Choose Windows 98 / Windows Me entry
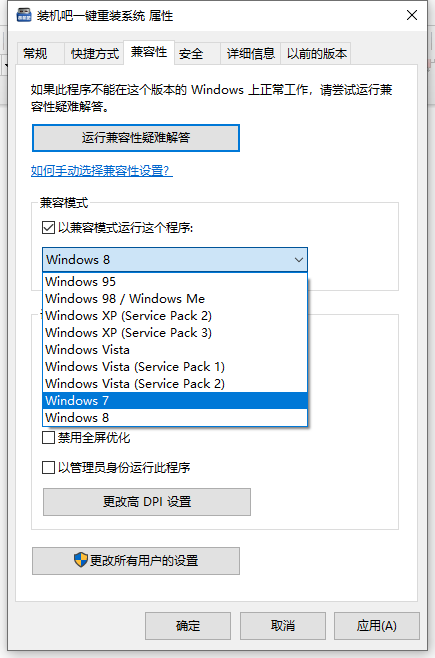Viewport: 435px width, 658px height. click(x=175, y=299)
